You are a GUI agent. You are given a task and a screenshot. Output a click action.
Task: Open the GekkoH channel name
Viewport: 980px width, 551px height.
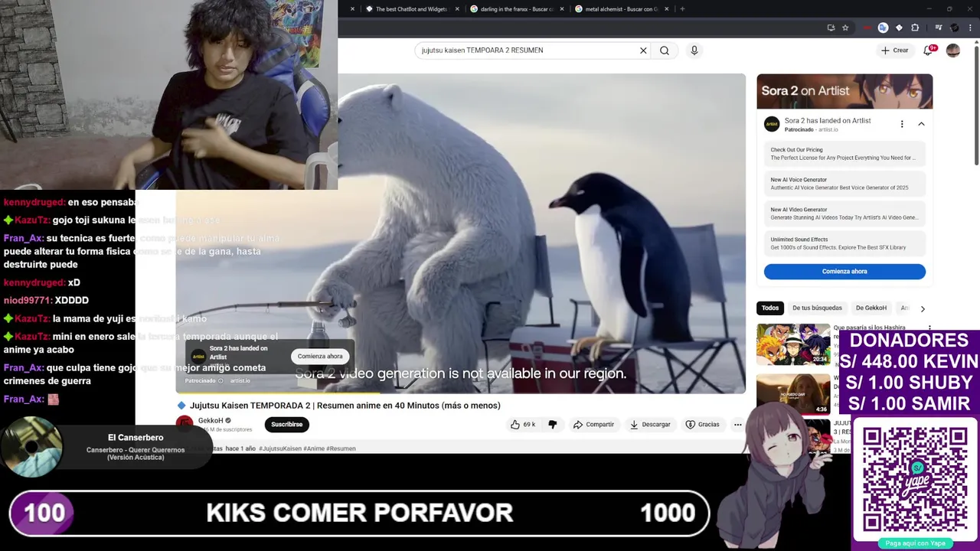coord(211,421)
